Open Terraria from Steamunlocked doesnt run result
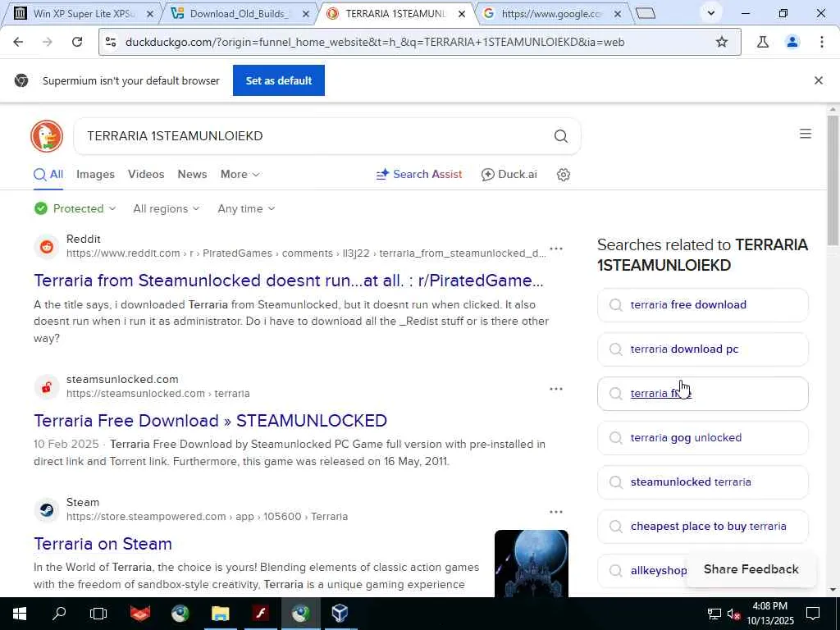The width and height of the screenshot is (840, 630). click(289, 281)
